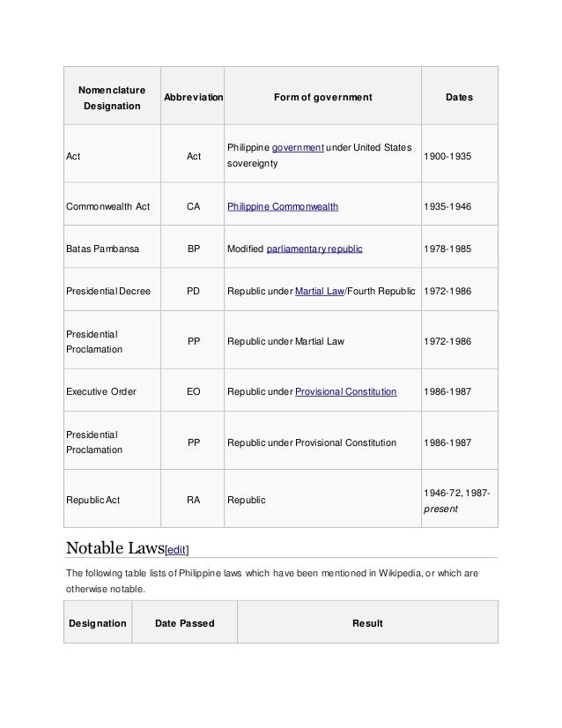Click the RA abbreviation cell
Viewport: 562px width, 728px height.
click(193, 499)
